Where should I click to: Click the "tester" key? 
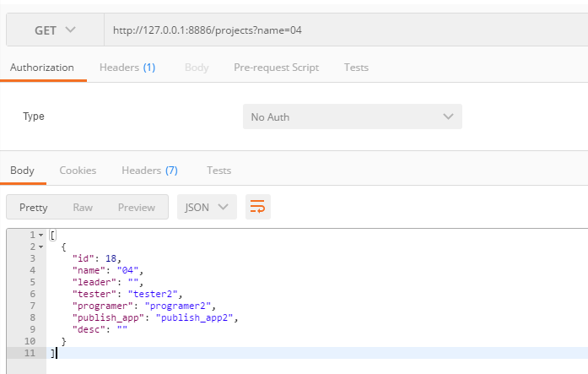tap(94, 294)
